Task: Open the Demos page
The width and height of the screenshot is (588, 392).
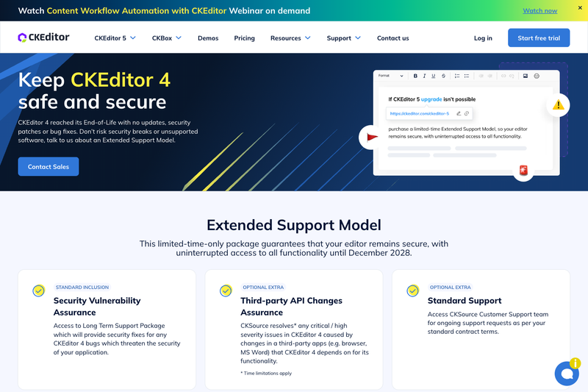Action: [x=208, y=38]
